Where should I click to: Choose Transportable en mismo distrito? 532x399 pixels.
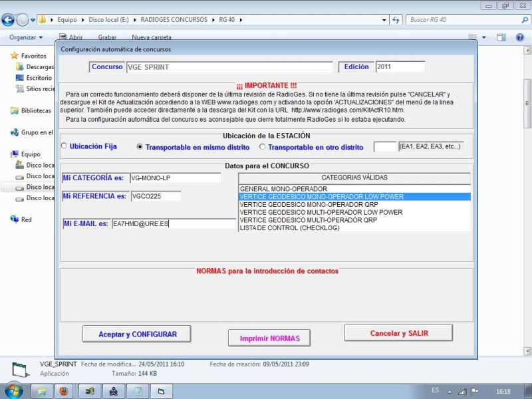[x=140, y=147]
